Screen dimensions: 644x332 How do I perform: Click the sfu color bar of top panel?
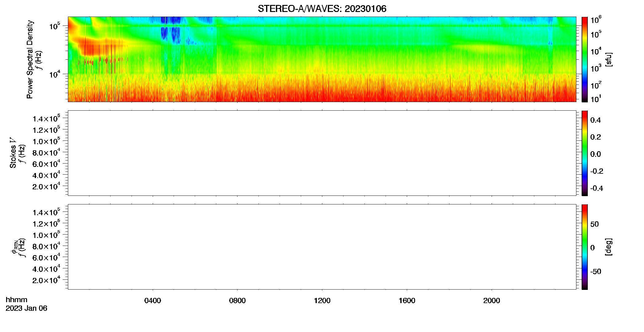coord(585,59)
